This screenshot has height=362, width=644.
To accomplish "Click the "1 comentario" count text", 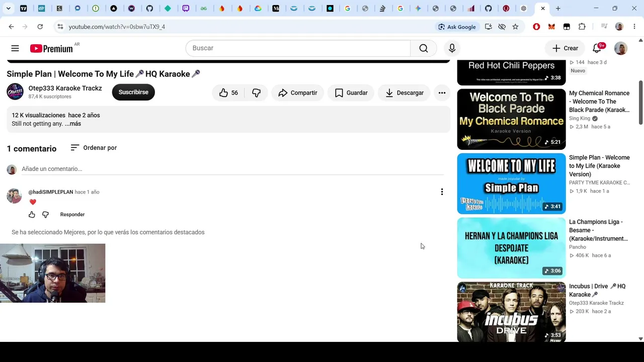I will (32, 149).
